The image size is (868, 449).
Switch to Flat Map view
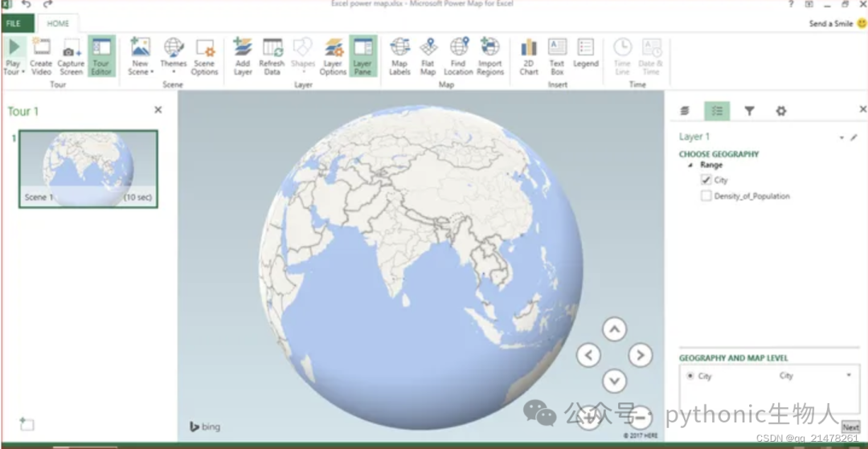pyautogui.click(x=428, y=56)
